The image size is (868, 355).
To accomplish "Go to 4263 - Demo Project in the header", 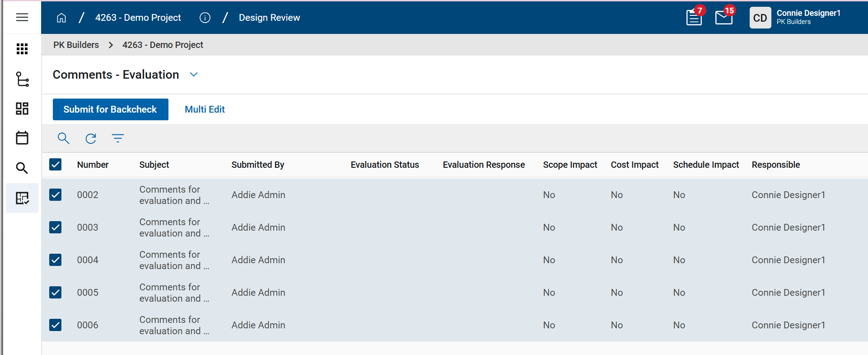I will point(138,18).
